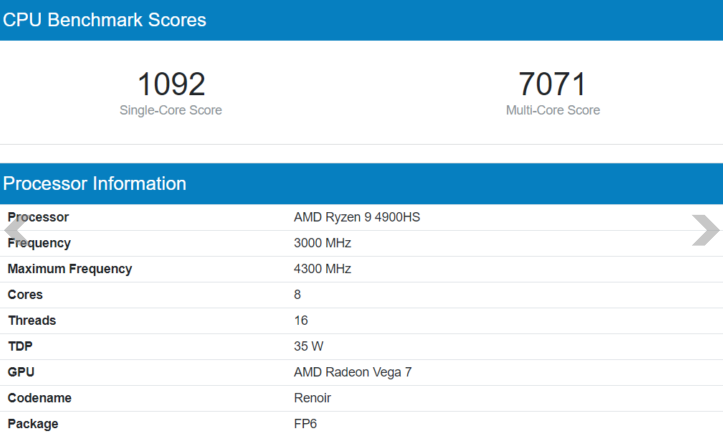723x440 pixels.
Task: Select the AMD Radeon Vega 7 value
Action: pyautogui.click(x=353, y=372)
